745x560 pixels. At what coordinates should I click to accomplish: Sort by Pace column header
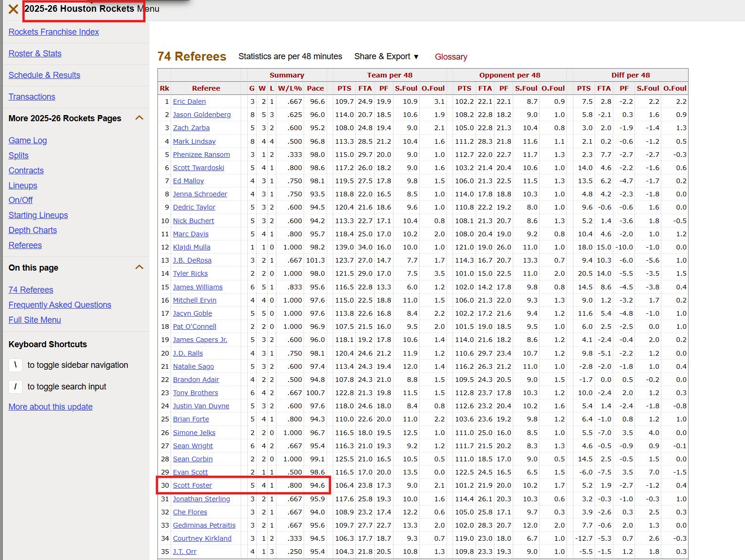coord(315,88)
